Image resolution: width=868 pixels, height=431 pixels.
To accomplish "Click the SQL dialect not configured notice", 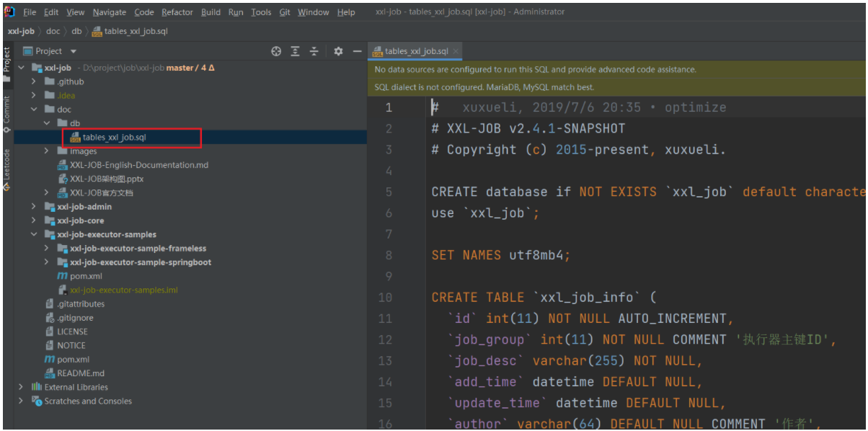I will (484, 87).
